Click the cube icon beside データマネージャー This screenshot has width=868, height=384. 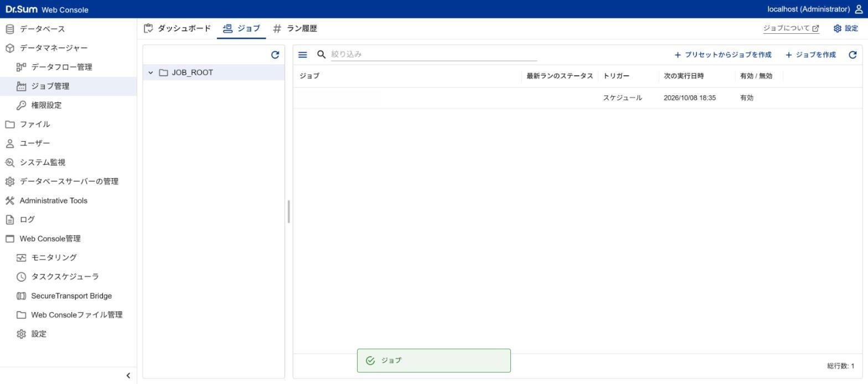9,48
